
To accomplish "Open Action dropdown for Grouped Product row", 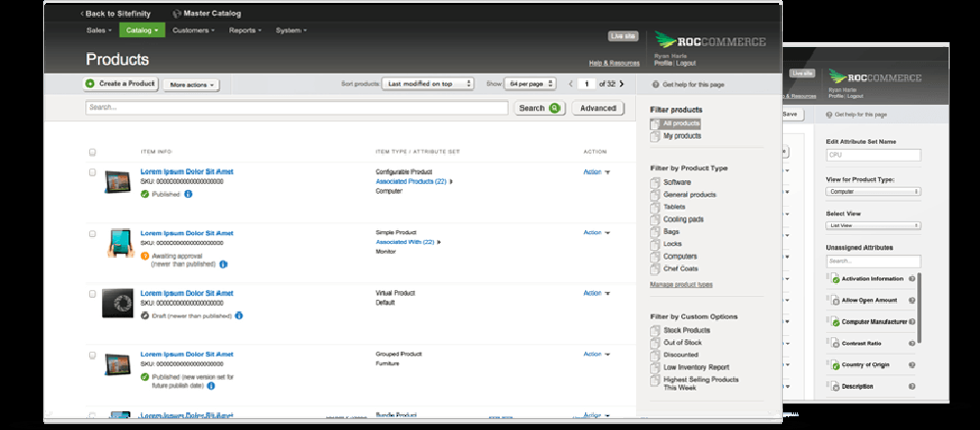I will [x=597, y=354].
